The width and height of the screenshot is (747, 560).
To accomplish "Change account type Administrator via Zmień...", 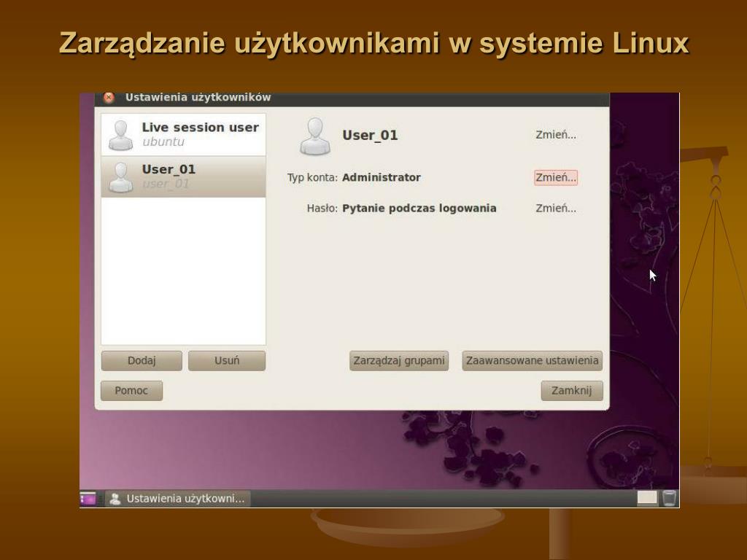I will point(555,178).
